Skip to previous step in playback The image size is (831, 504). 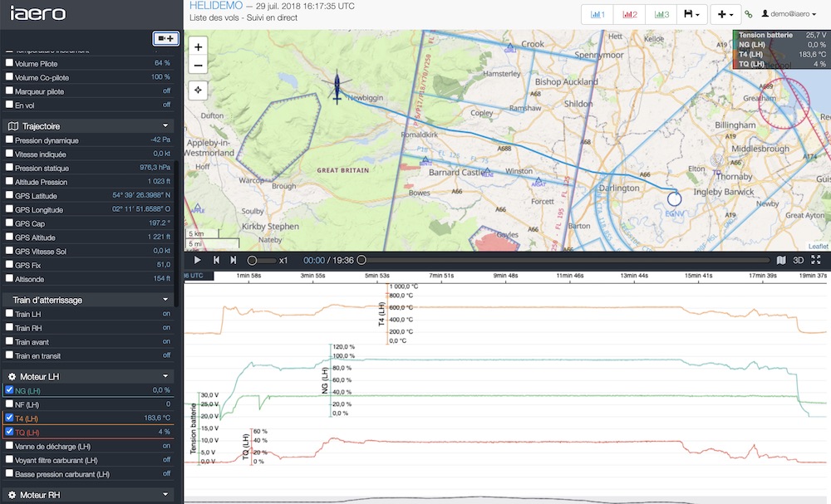(x=216, y=260)
